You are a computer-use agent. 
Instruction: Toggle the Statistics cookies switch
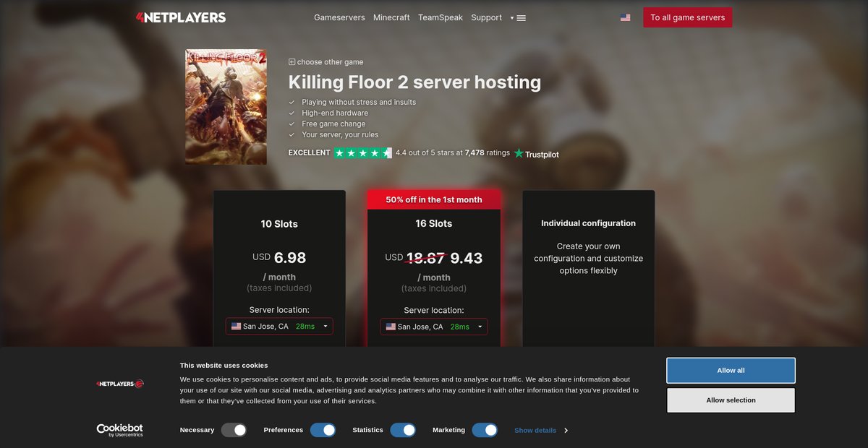coord(403,430)
